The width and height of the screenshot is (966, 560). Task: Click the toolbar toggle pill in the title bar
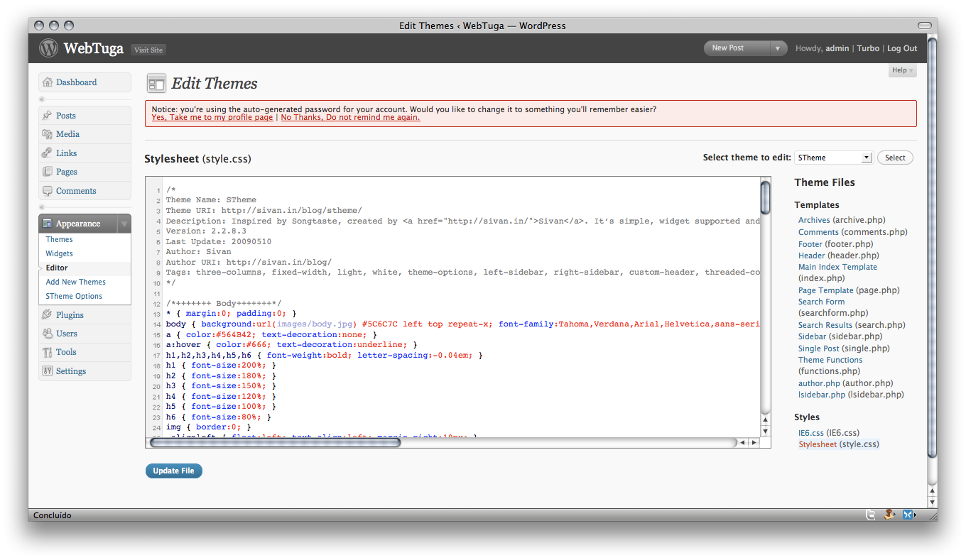(x=924, y=26)
